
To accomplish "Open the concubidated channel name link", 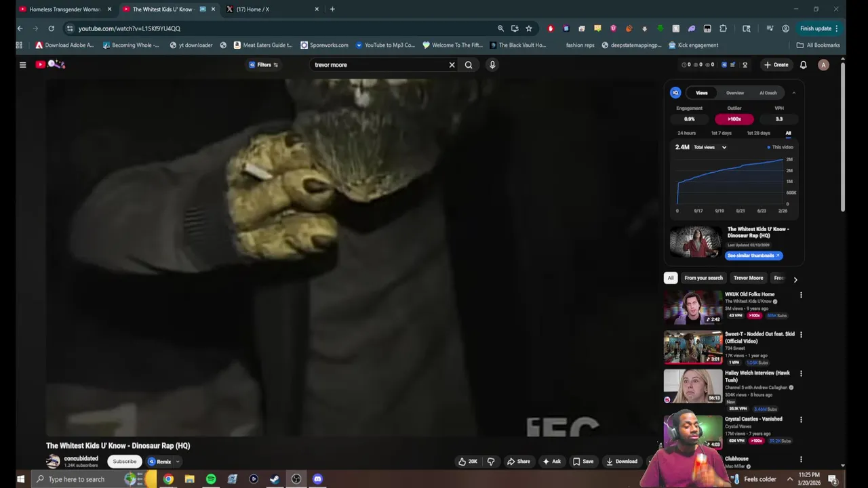I will pyautogui.click(x=81, y=459).
